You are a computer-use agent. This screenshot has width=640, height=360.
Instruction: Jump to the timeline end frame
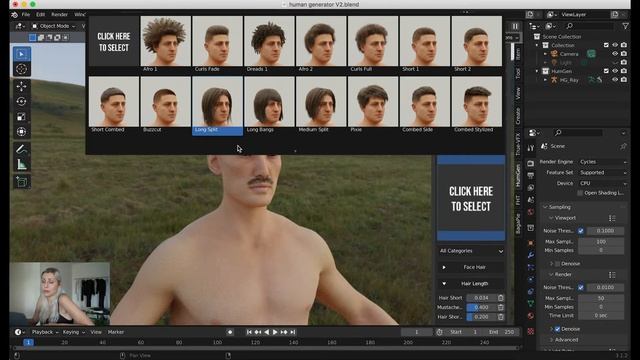(x=293, y=332)
